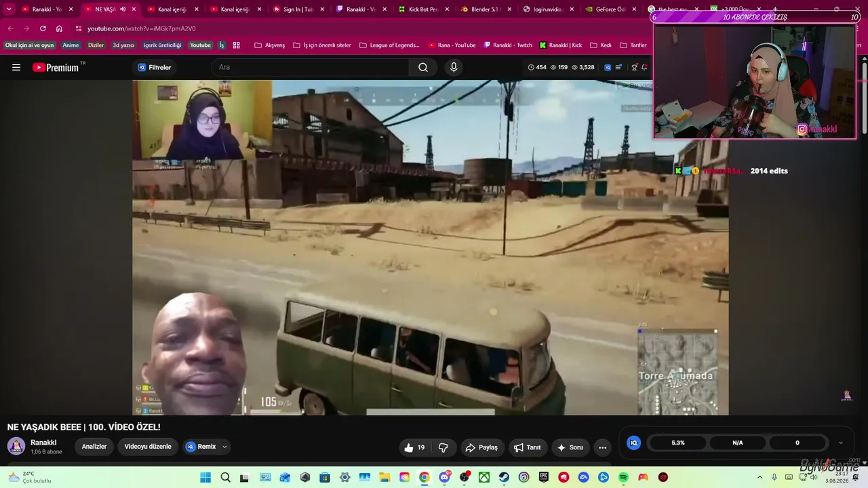
Task: Dislike the video with thumbs down
Action: click(x=443, y=447)
